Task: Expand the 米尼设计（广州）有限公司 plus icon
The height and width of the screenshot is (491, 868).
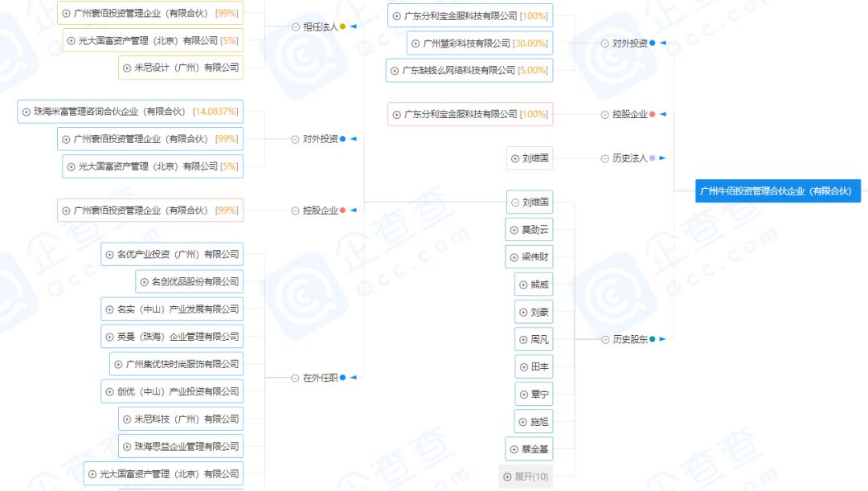Action: coord(127,68)
